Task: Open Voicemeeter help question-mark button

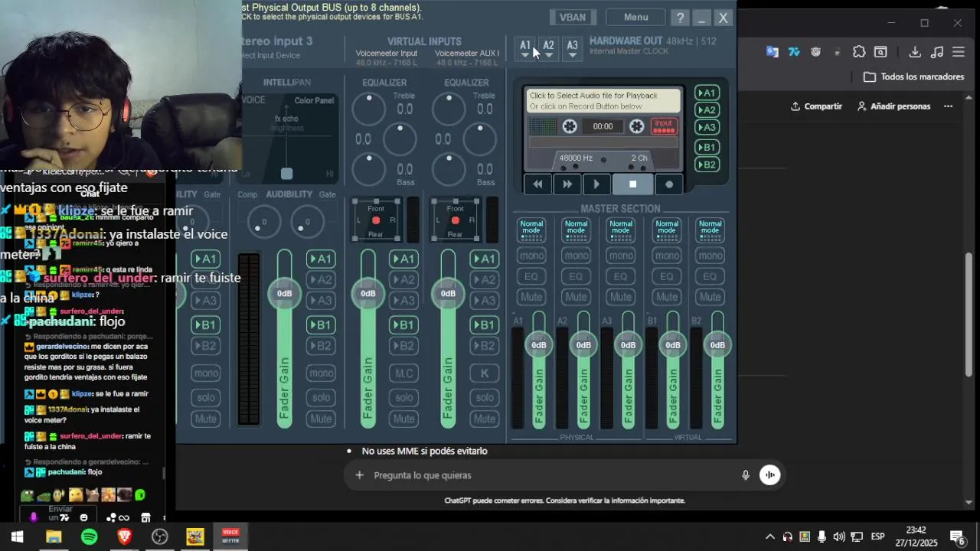Action: click(680, 17)
